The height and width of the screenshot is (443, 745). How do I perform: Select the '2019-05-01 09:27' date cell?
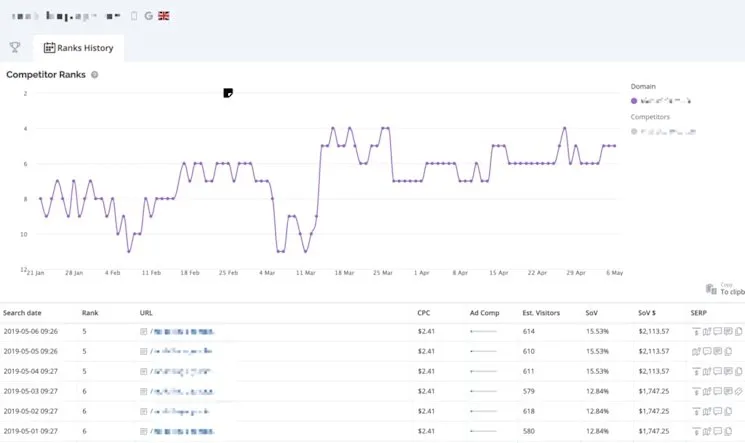pos(30,431)
